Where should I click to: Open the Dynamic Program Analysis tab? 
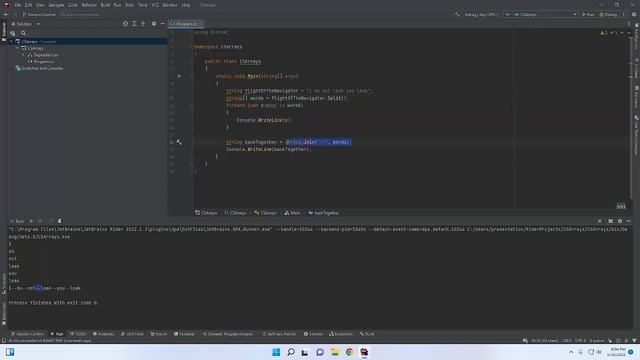coord(228,334)
